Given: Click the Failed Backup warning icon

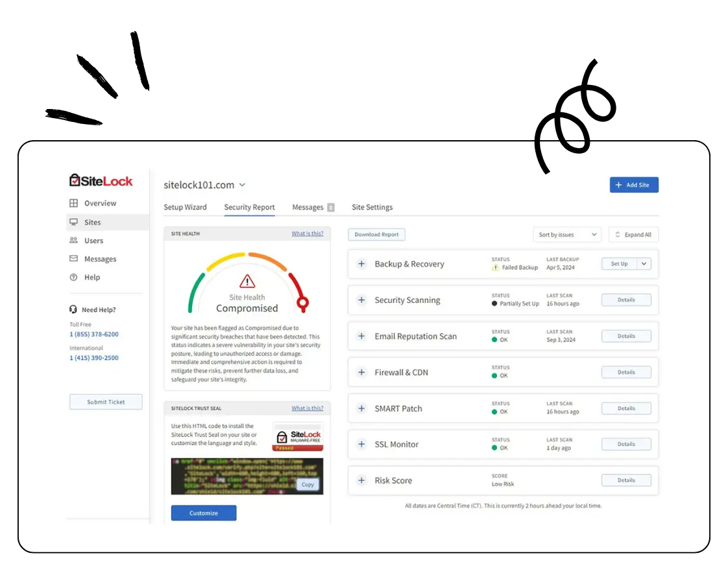Looking at the screenshot, I should 496,267.
